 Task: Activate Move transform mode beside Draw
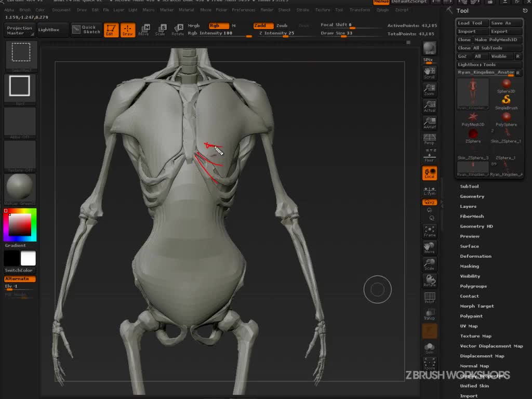click(144, 30)
